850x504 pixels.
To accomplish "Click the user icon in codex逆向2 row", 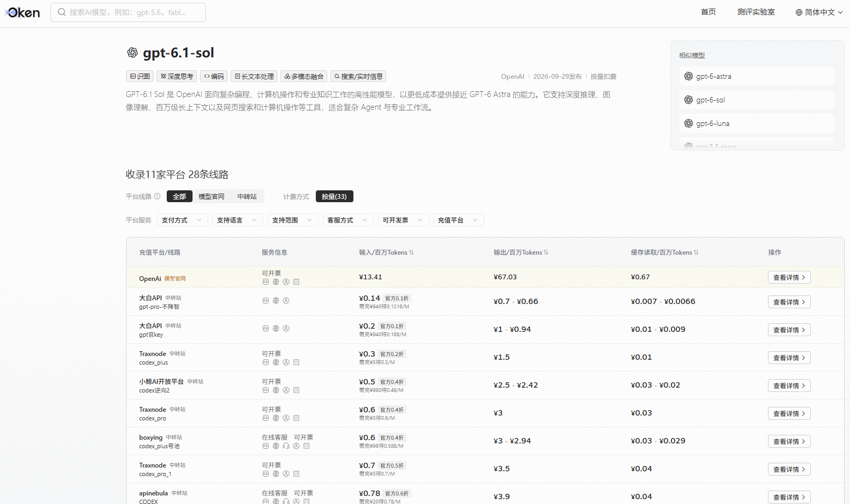I will [x=286, y=390].
